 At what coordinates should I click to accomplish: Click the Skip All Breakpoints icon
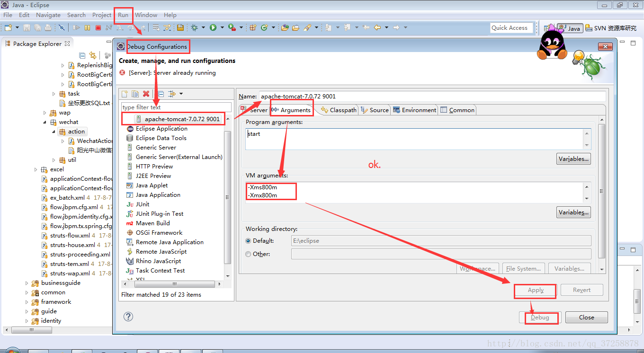[x=62, y=28]
